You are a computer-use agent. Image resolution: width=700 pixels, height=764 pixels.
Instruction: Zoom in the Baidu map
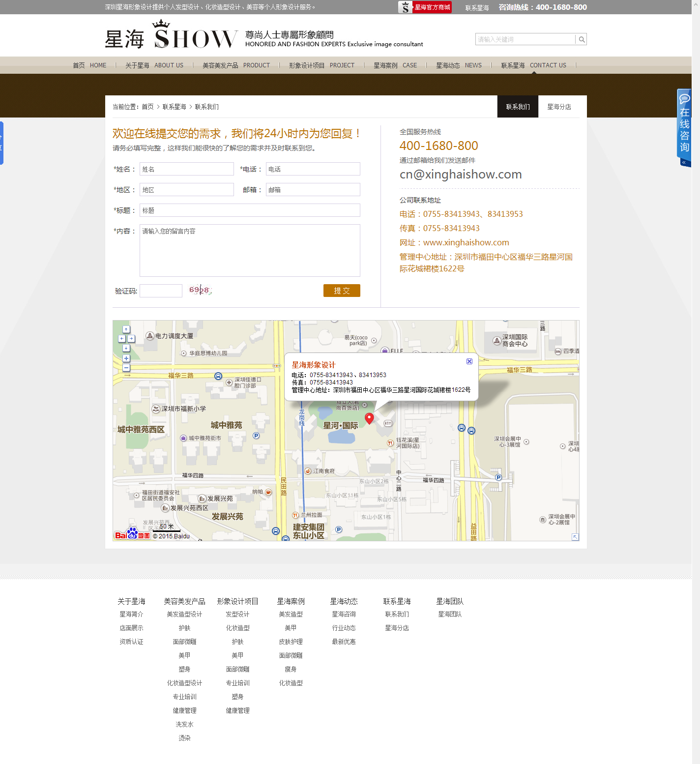click(126, 358)
